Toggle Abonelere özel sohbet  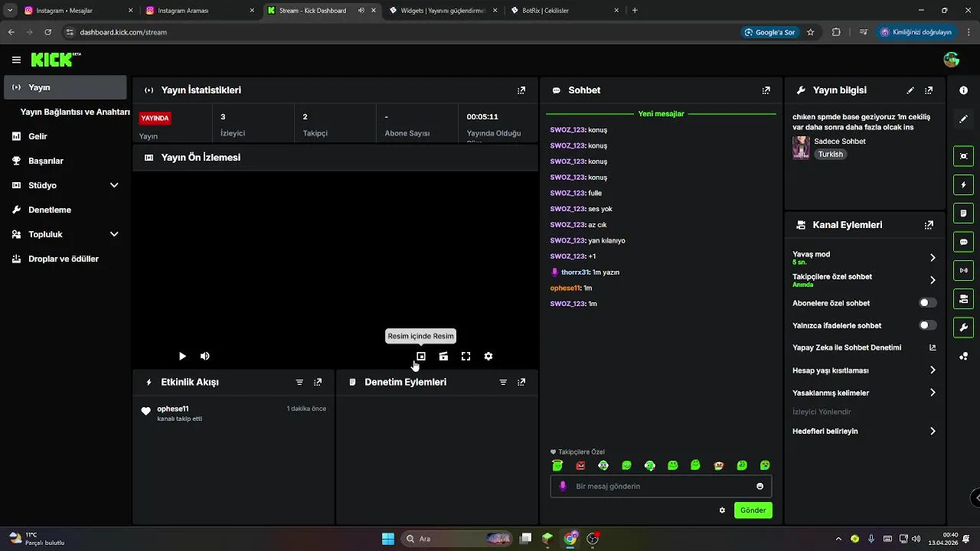click(x=927, y=303)
